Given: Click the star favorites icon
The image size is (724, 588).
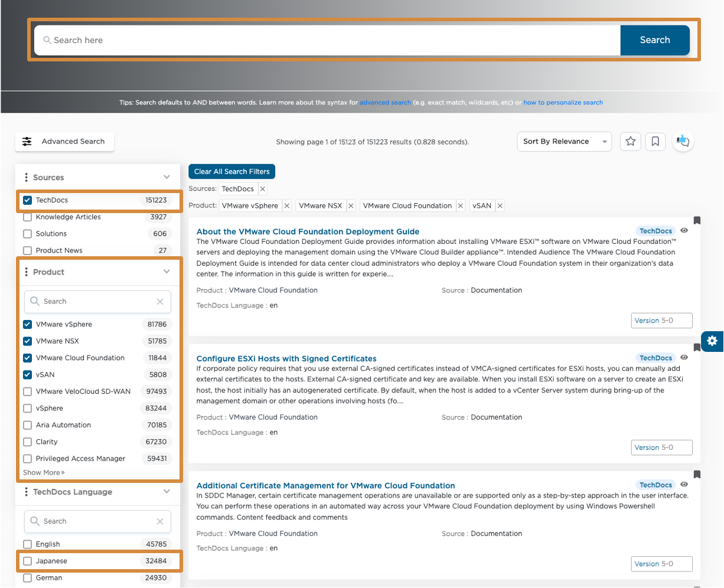Looking at the screenshot, I should pyautogui.click(x=631, y=141).
